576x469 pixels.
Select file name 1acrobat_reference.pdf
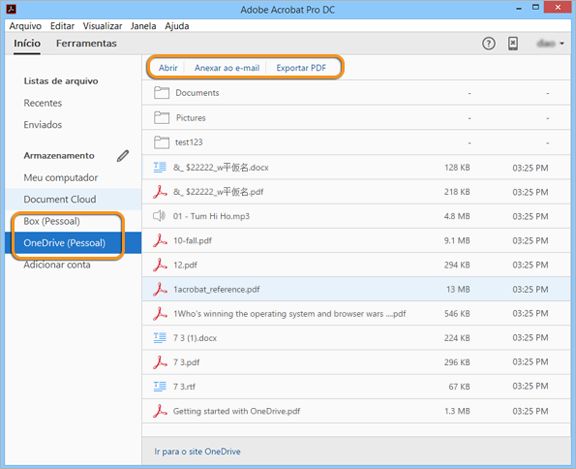coord(217,289)
